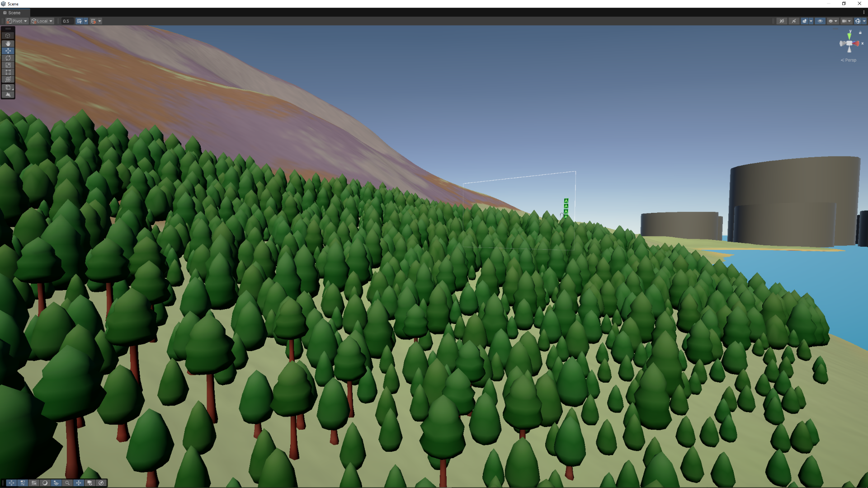Open snap increment settings dropdown arrow
The image size is (868, 488).
coord(100,21)
